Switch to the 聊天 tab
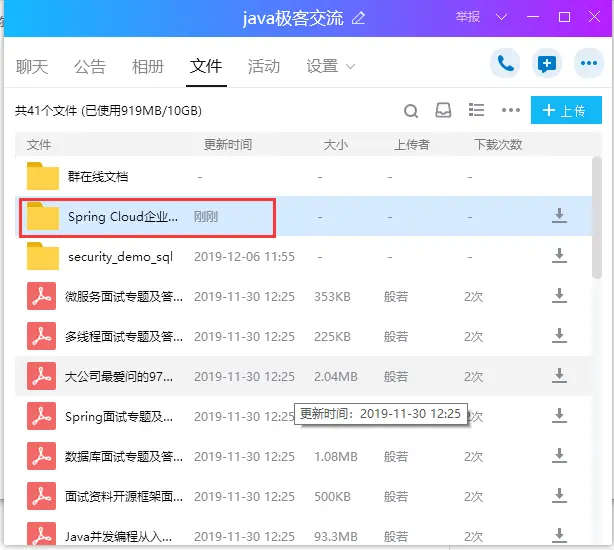 coord(32,67)
